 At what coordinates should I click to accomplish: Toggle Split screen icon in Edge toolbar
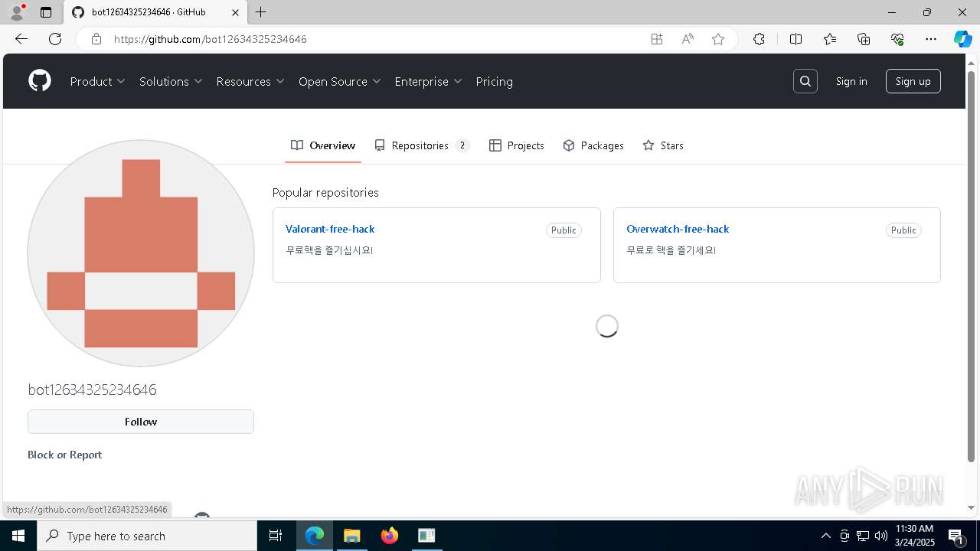[795, 39]
